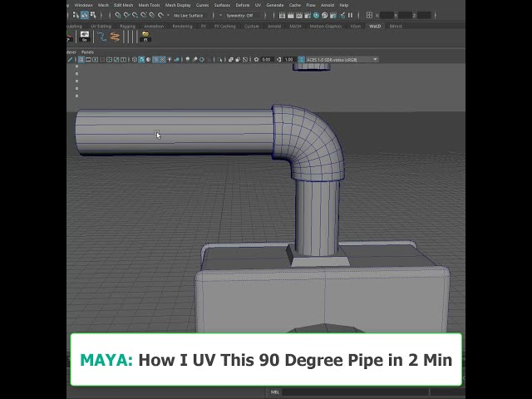The height and width of the screenshot is (399, 532).
Task: Open the UV menu
Action: coord(258,5)
